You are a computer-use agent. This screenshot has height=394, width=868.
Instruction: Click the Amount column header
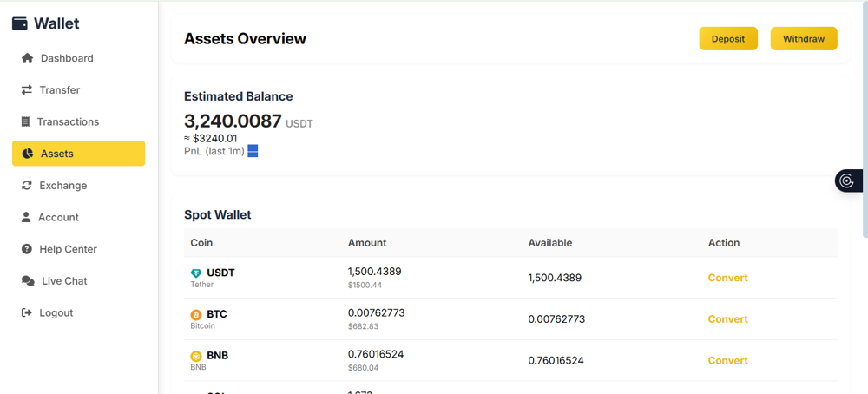point(367,243)
